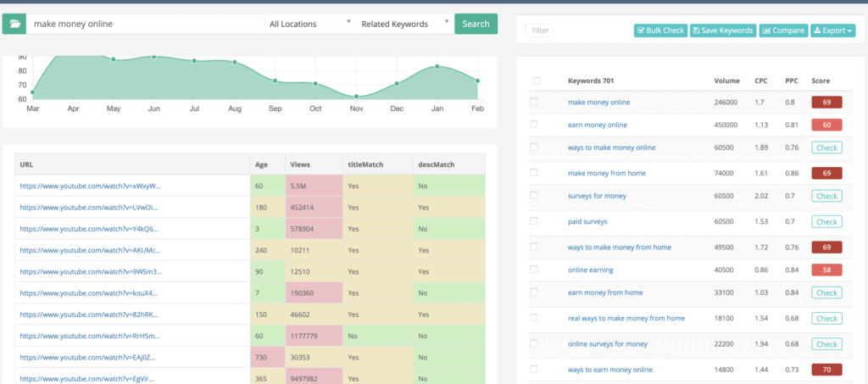Check the box for ways to make money from home
868x384 pixels.
click(x=534, y=247)
